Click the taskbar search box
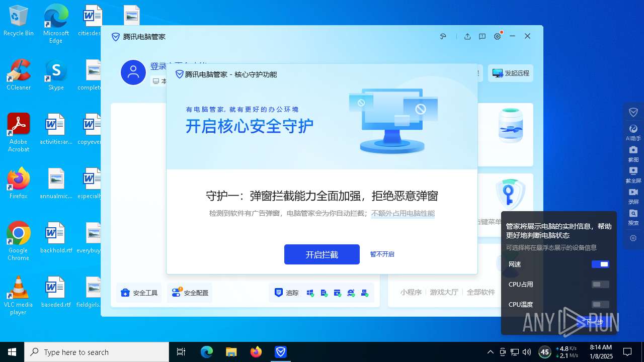 click(97, 352)
